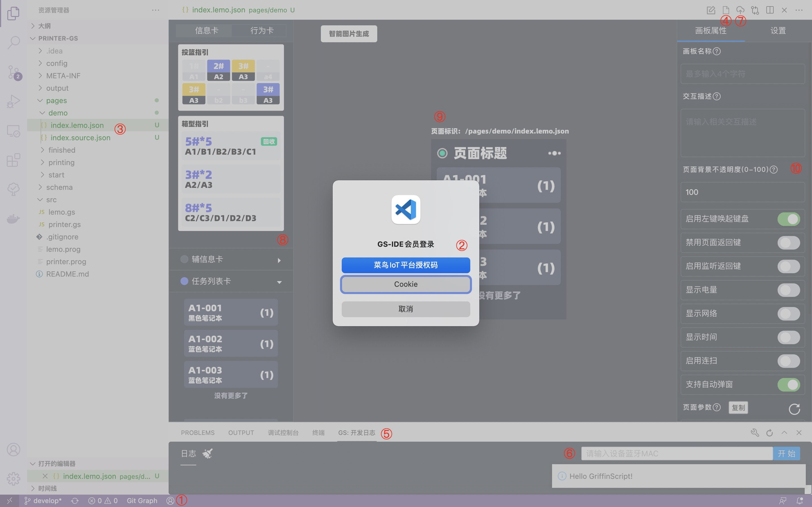Viewport: 812px width, 507px height.
Task: Click the cloud upload icon in editor toolbar
Action: (740, 10)
